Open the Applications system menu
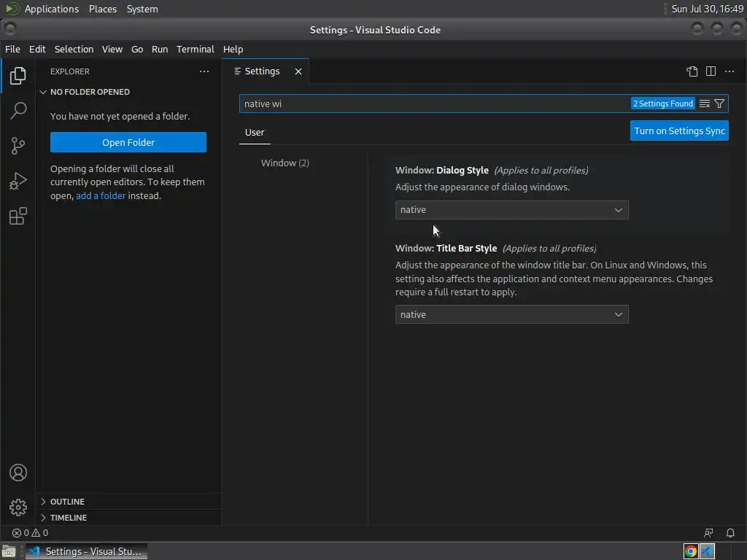 pyautogui.click(x=52, y=9)
